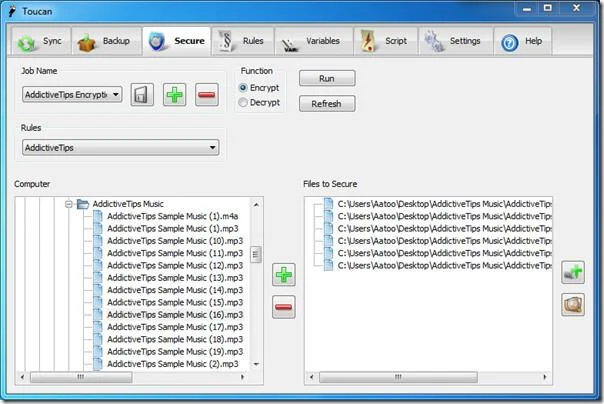Screen dimensions: 604x404
Task: Open the Variables tab
Action: pyautogui.click(x=314, y=41)
